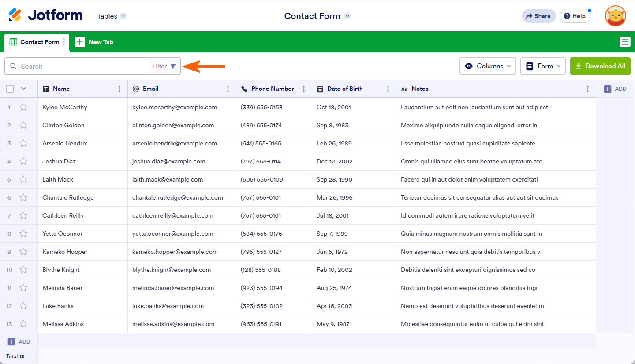The height and width of the screenshot is (364, 635).
Task: Add a new column with ADD
Action: pyautogui.click(x=615, y=89)
